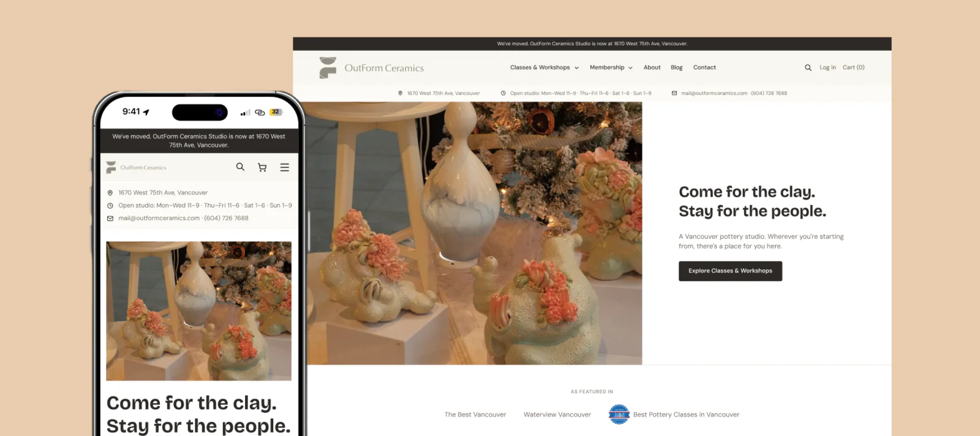Click the Log in link
The image size is (980, 436).
pyautogui.click(x=827, y=67)
